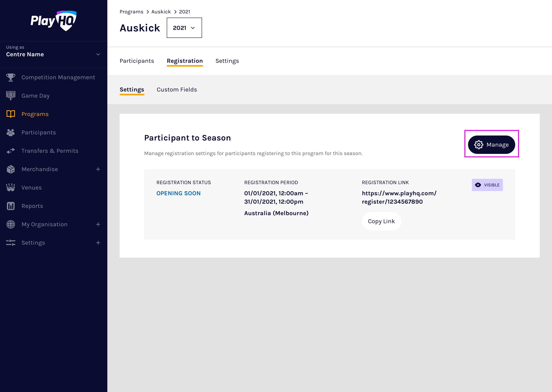The width and height of the screenshot is (552, 392).
Task: Click the Participants group icon
Action: click(x=11, y=132)
